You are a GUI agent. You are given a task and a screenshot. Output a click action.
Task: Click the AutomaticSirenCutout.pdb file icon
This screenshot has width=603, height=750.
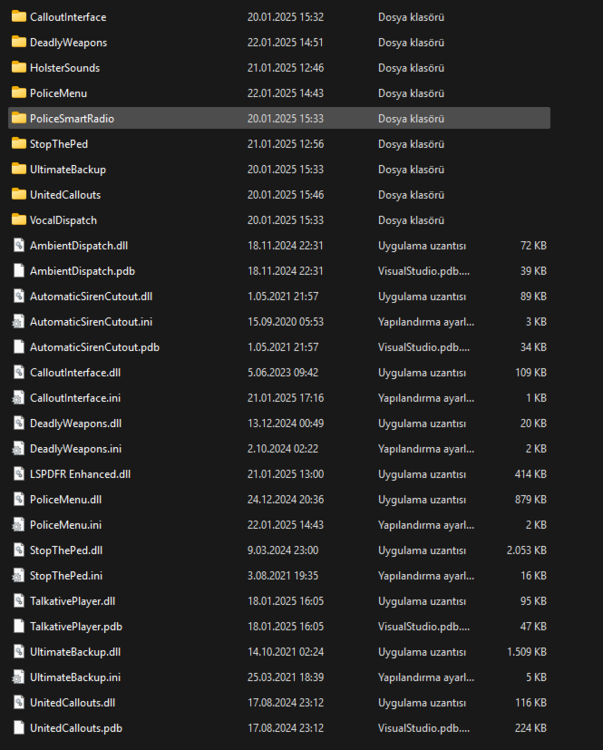point(19,347)
